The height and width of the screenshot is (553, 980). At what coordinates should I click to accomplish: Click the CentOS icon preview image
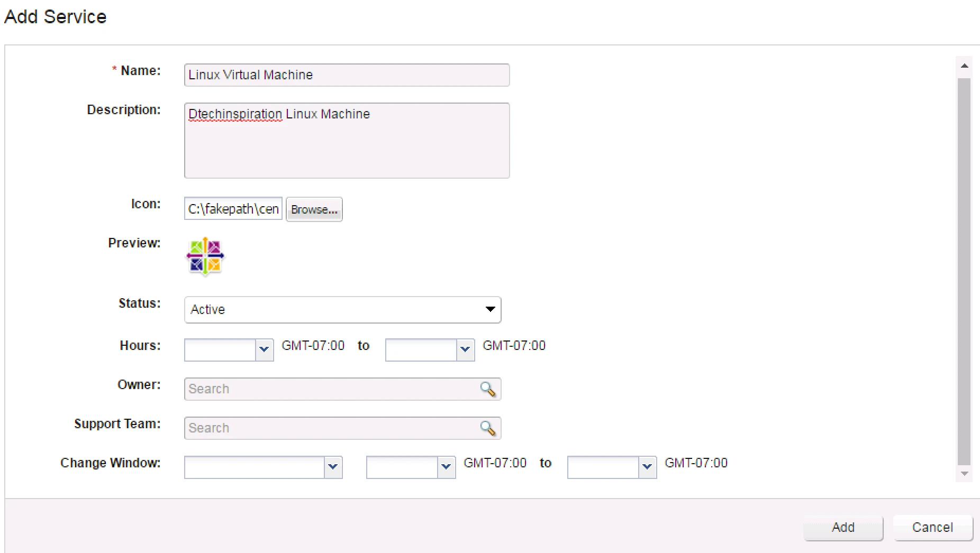205,256
